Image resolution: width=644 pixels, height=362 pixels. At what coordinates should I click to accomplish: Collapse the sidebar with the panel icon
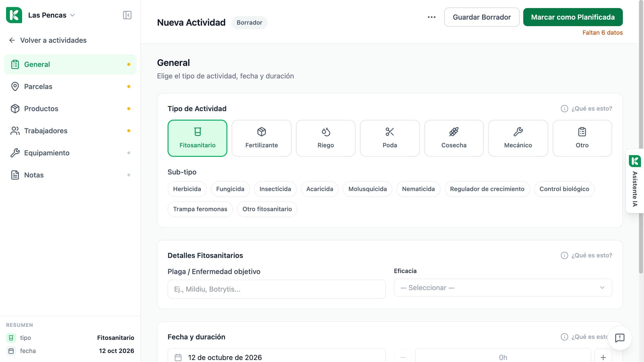[127, 15]
